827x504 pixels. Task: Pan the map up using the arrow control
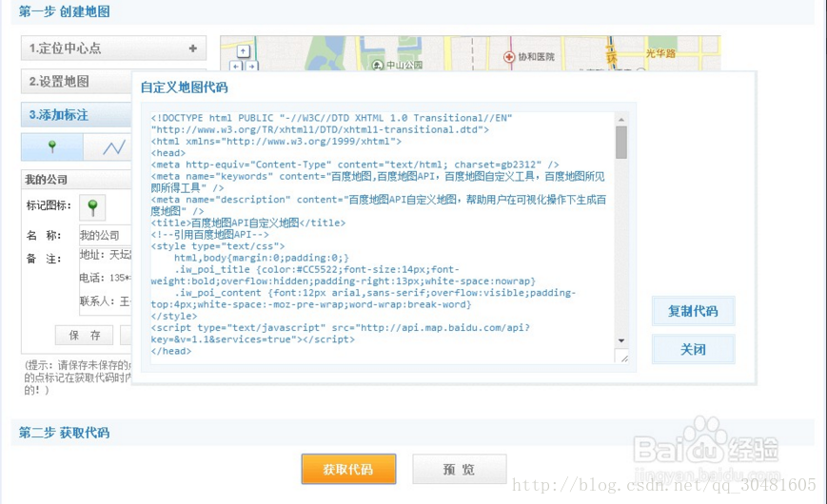(243, 51)
